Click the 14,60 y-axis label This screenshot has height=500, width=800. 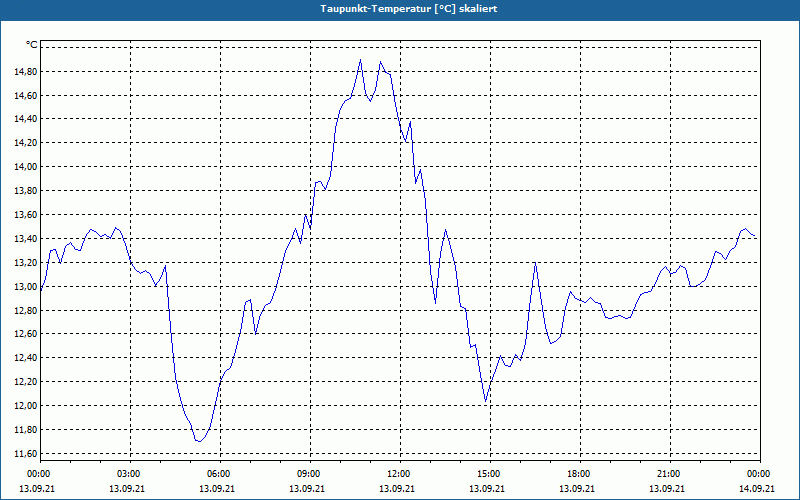tap(25, 95)
